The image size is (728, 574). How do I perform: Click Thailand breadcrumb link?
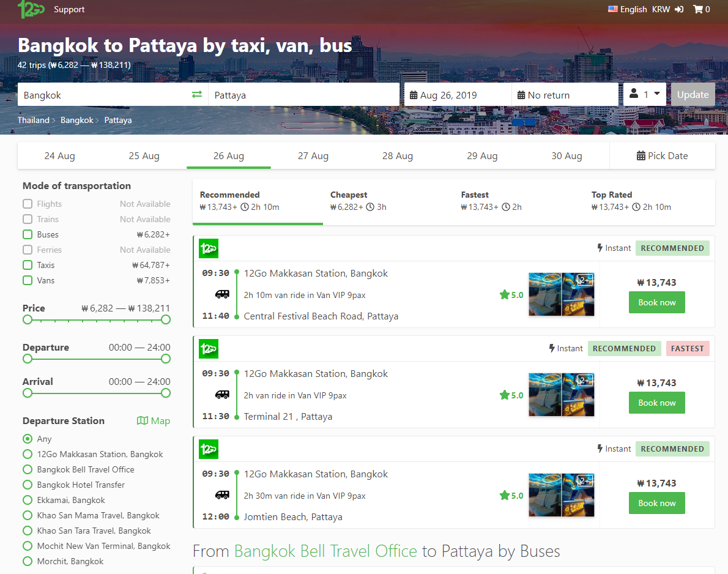[x=34, y=120]
